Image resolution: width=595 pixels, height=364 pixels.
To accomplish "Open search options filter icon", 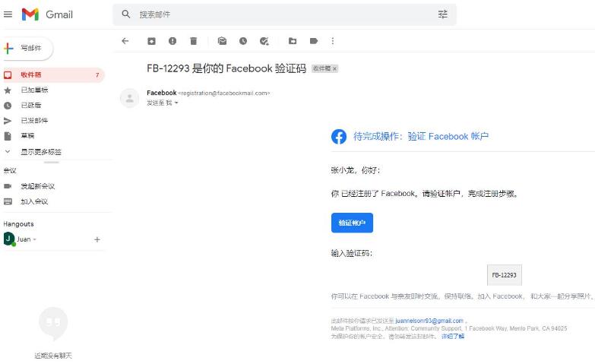I will [x=443, y=14].
